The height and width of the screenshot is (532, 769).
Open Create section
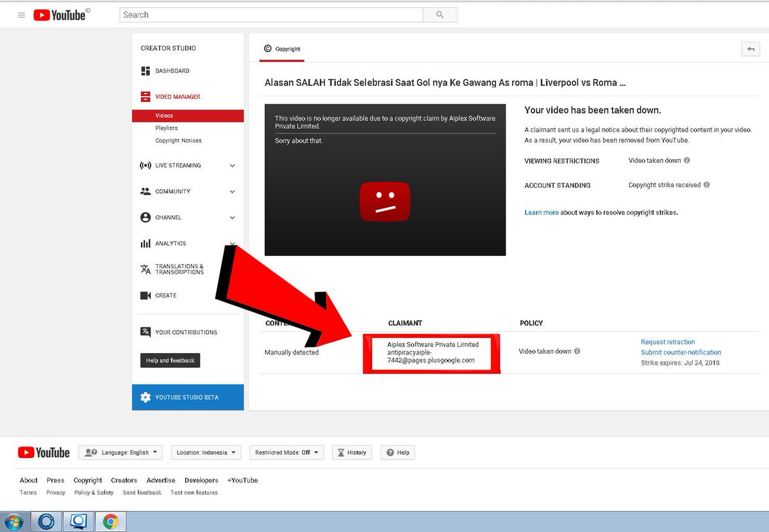click(166, 295)
